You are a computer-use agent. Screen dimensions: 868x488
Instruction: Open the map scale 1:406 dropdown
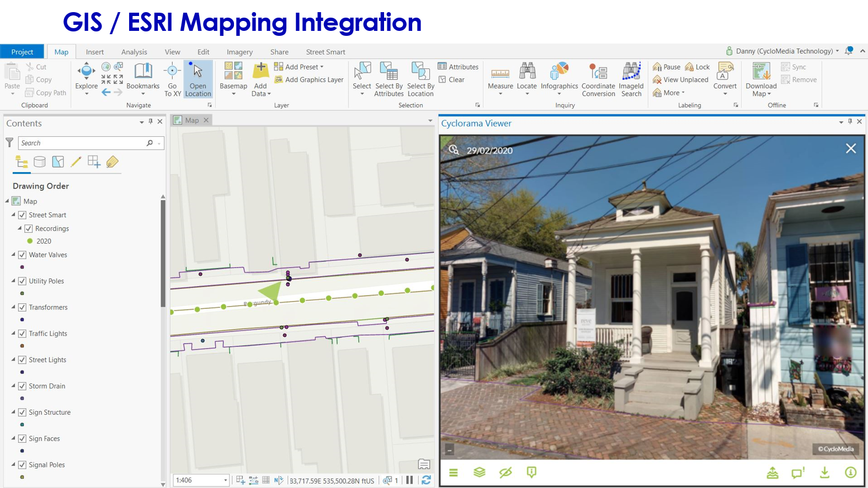point(226,480)
